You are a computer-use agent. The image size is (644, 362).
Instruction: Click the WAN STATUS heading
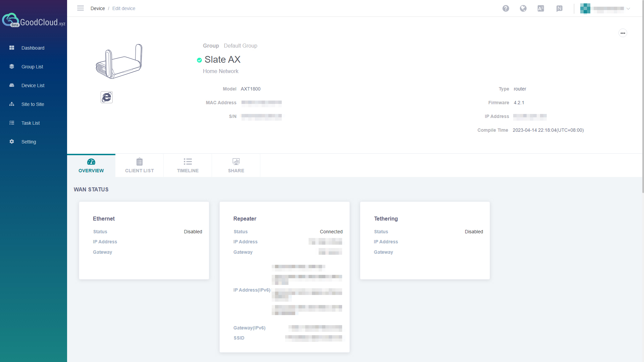[91, 189]
